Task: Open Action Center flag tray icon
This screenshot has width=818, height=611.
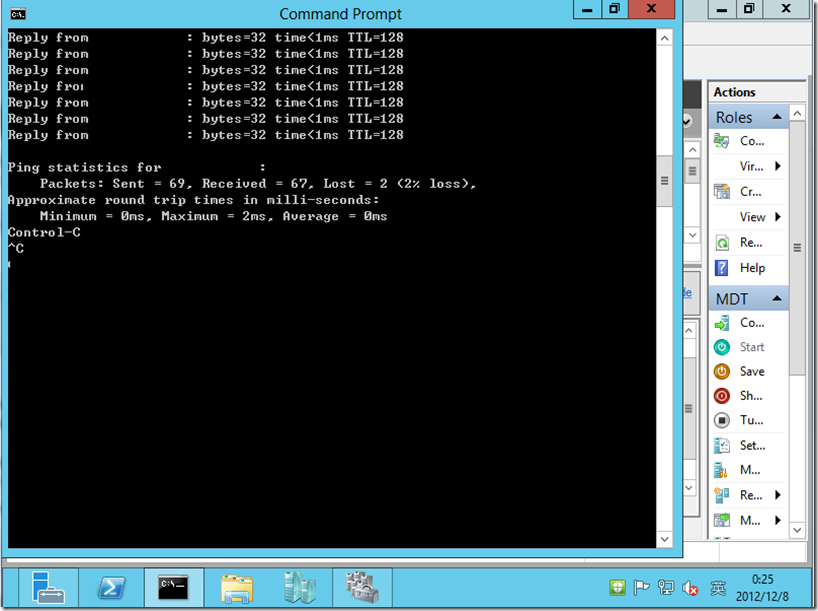Action: coord(641,588)
